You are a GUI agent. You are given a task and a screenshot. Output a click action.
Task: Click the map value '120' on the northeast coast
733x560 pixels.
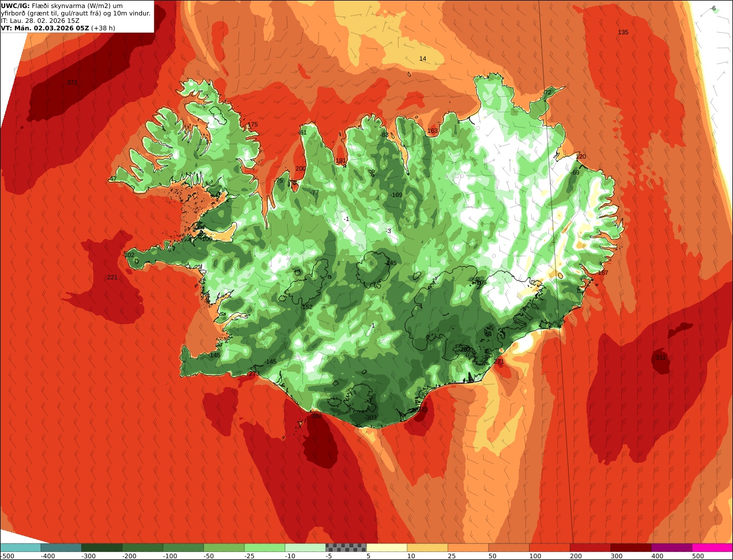pos(581,157)
